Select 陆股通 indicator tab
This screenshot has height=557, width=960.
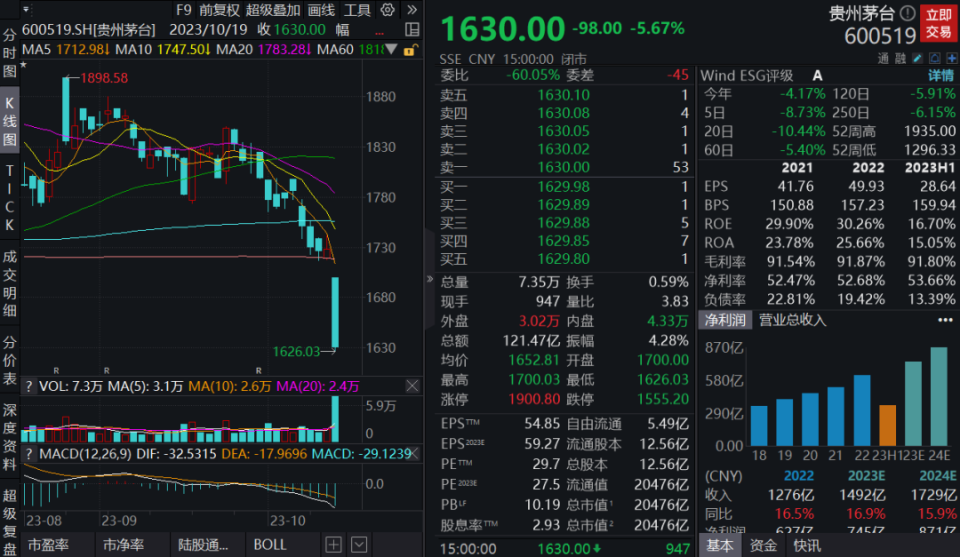(x=203, y=545)
